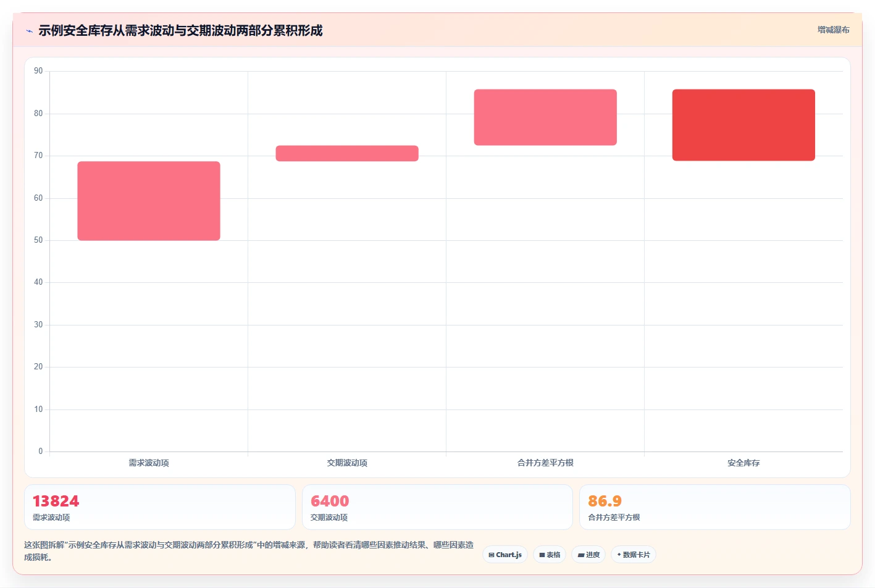Viewport: 875px width, 588px height.
Task: Click the y-axis label 0
Action: 41,451
